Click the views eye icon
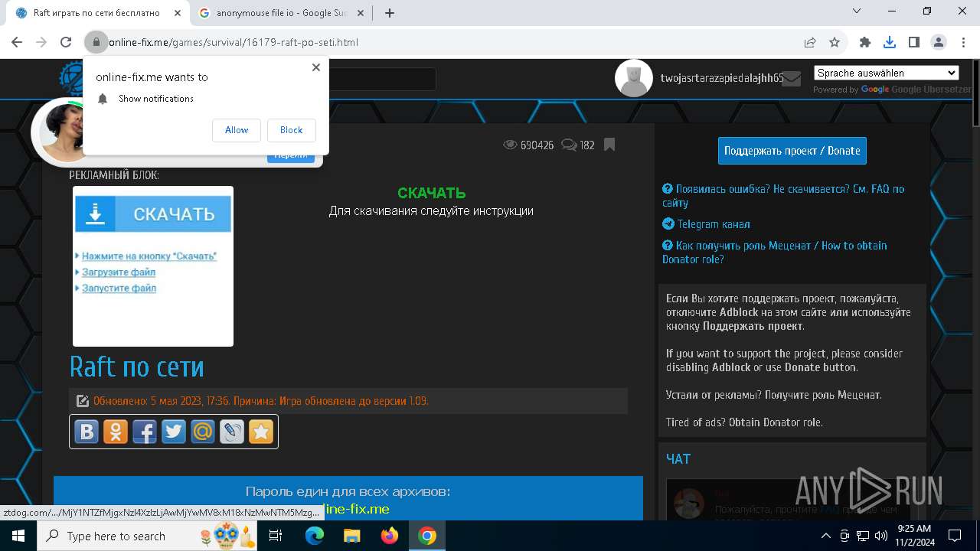Viewport: 980px width, 551px height. pyautogui.click(x=511, y=145)
